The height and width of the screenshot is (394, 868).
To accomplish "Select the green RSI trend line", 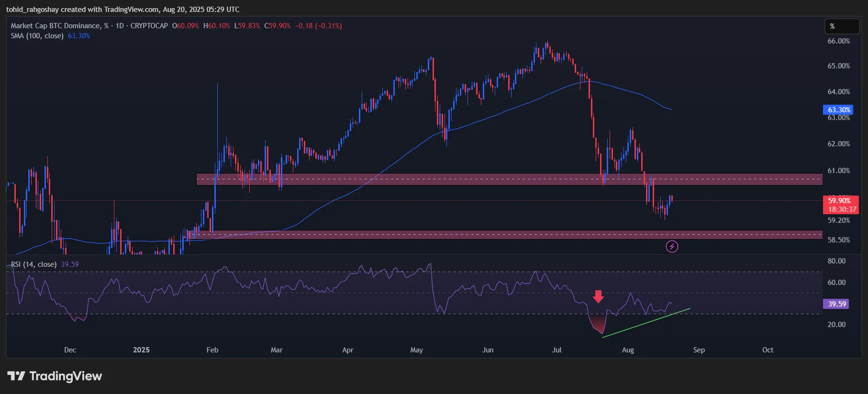I will pyautogui.click(x=646, y=323).
